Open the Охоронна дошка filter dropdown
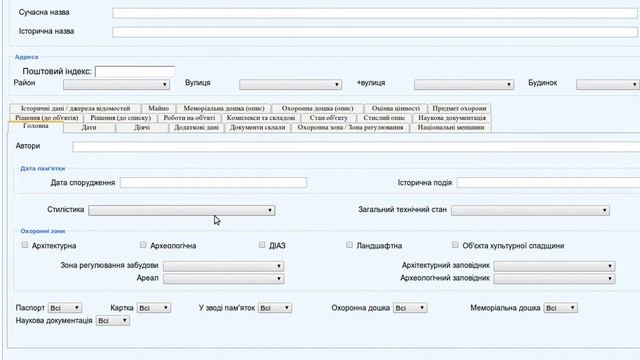This screenshot has width=640, height=360. pos(410,308)
